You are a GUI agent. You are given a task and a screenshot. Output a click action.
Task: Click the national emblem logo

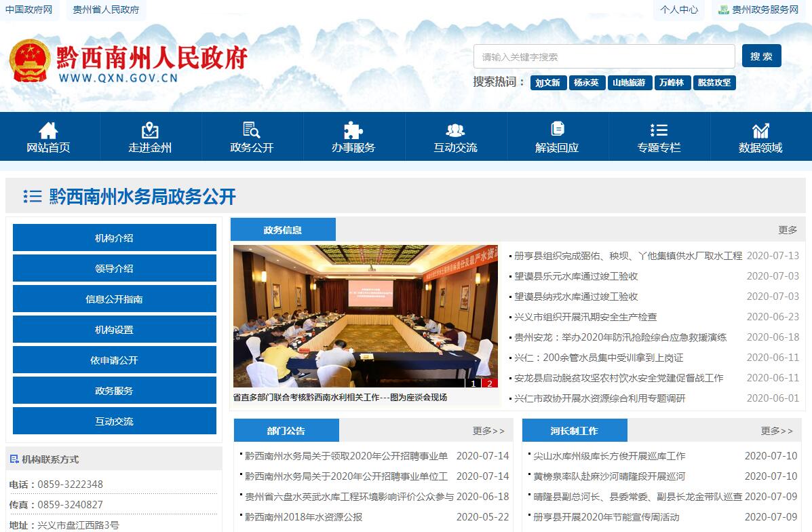pyautogui.click(x=30, y=61)
